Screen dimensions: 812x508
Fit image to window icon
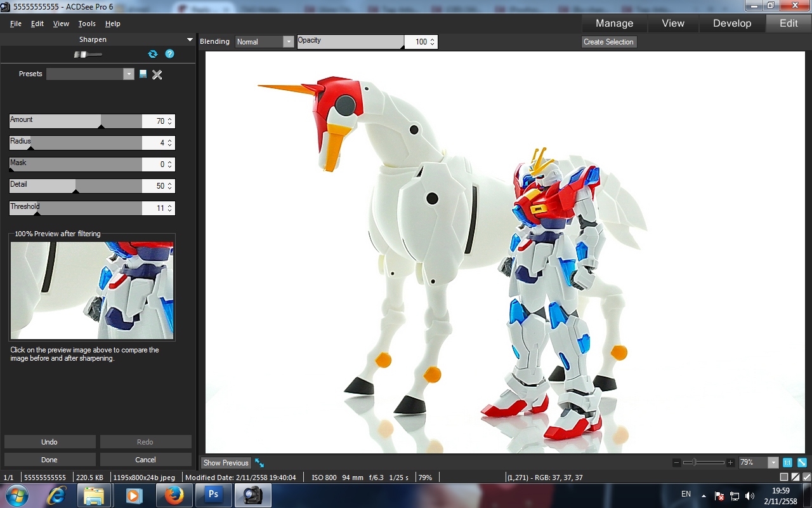tap(802, 463)
